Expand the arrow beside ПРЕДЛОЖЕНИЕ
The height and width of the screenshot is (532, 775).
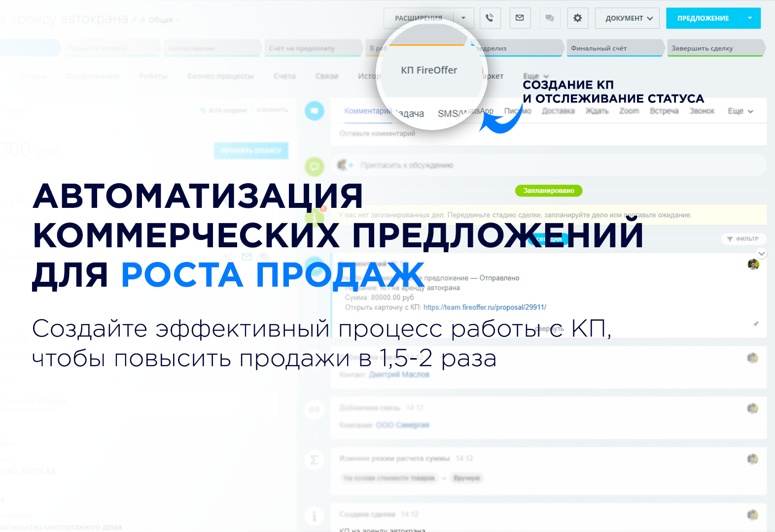[750, 18]
